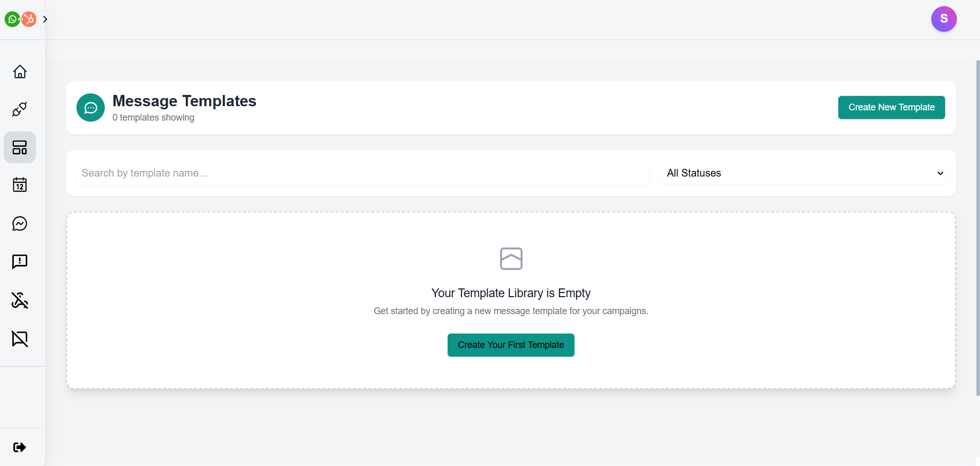Screen dimensions: 980x466
Task: Focus the Search by template name field
Action: coord(362,173)
